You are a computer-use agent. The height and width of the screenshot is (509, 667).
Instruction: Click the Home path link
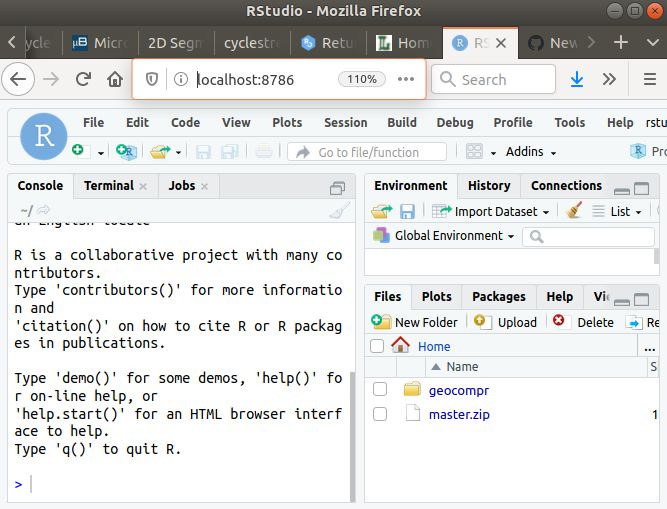pyautogui.click(x=434, y=347)
